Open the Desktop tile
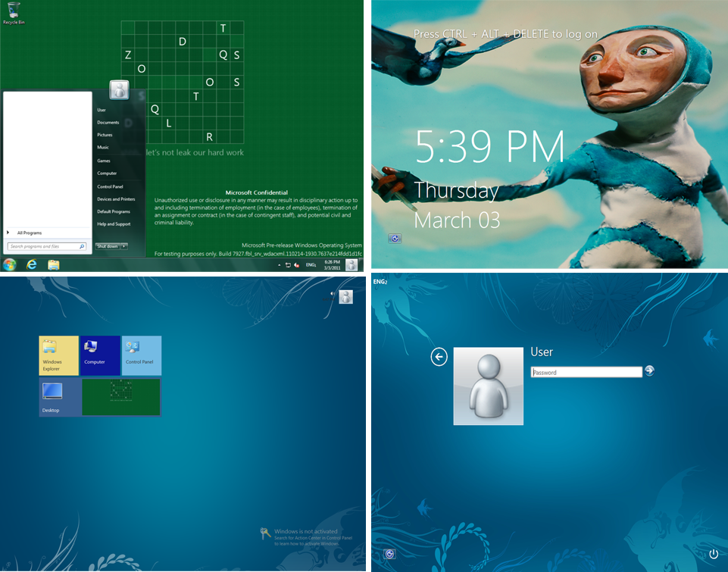Viewport: 728px width, 572px height. click(x=58, y=397)
